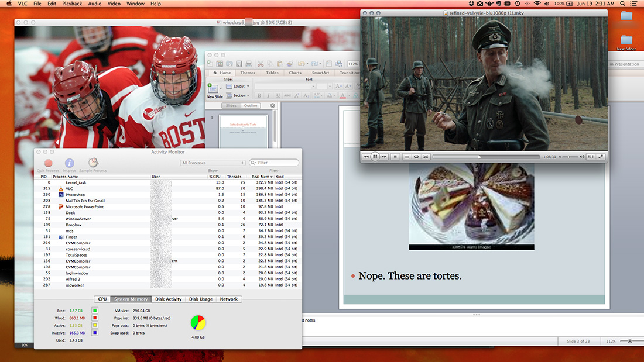Open Notification Center list icon in menu bar
Screen dimensions: 644x362
634,4
